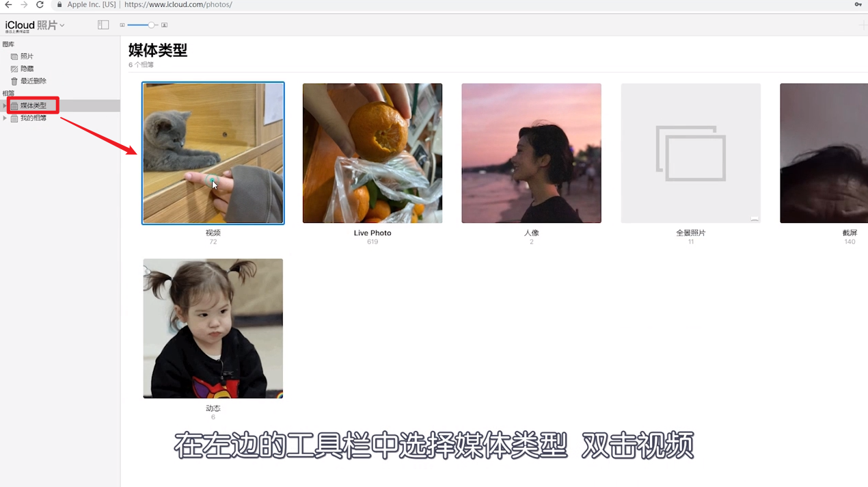Adjust the thumbnail zoom slider
This screenshot has height=487, width=868.
tap(143, 25)
